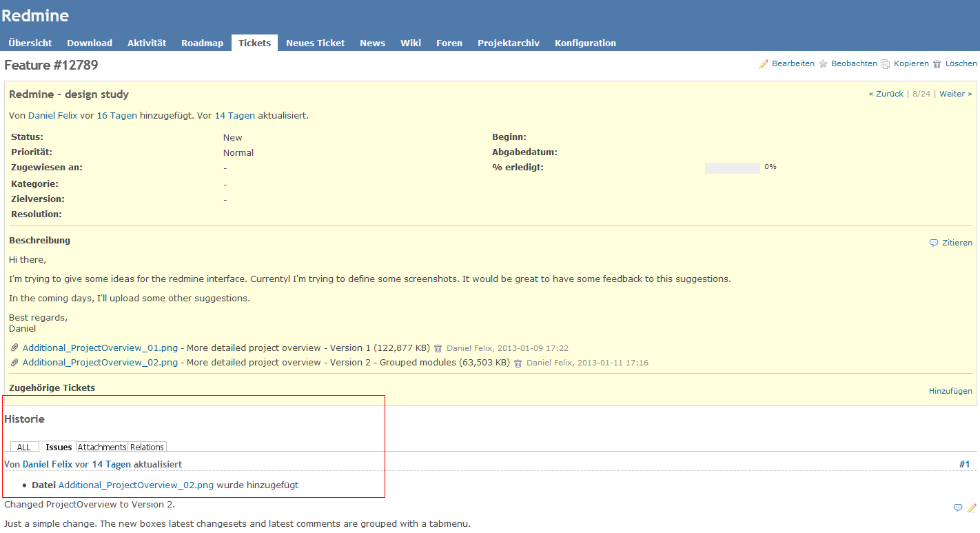
Task: Click the Bearbeiten pencil icon
Action: click(764, 63)
